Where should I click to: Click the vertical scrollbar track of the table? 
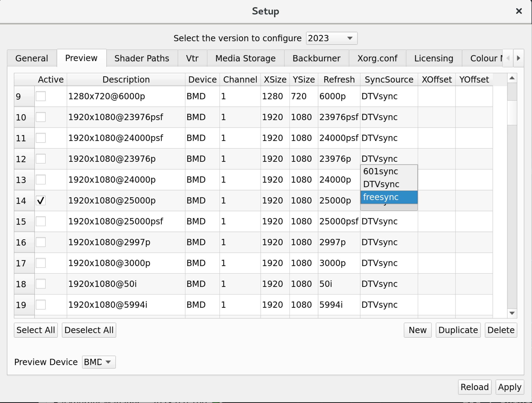(512, 216)
